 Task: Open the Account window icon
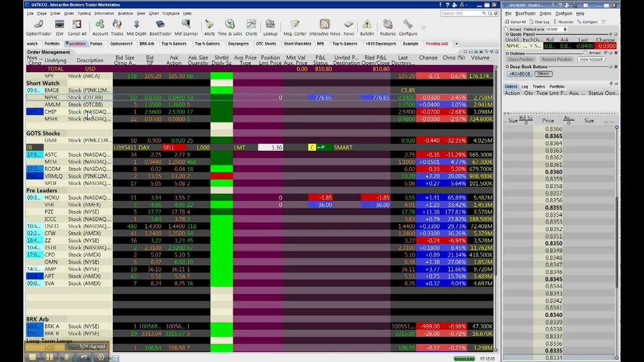pos(100,28)
